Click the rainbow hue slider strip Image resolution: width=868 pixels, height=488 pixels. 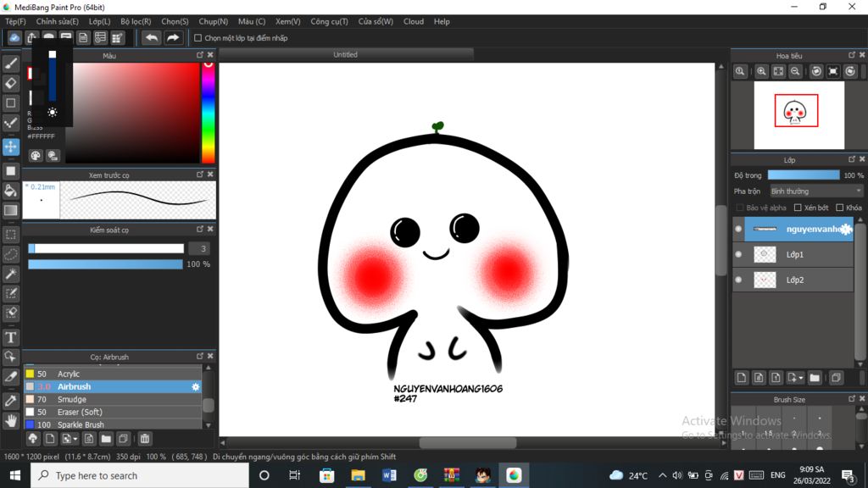click(x=209, y=113)
